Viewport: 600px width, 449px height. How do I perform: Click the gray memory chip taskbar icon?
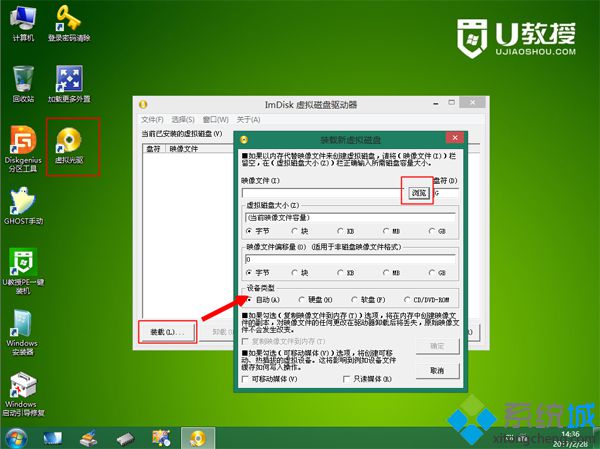coord(125,438)
